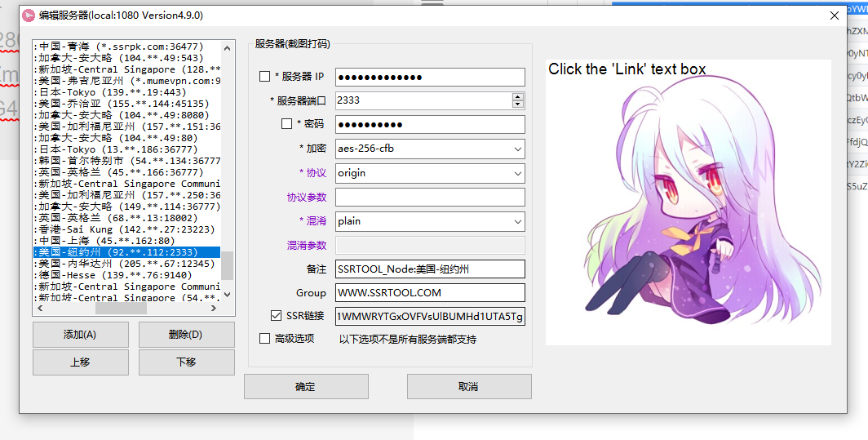Click the 添加(A) button
The image size is (868, 440).
pyautogui.click(x=80, y=335)
